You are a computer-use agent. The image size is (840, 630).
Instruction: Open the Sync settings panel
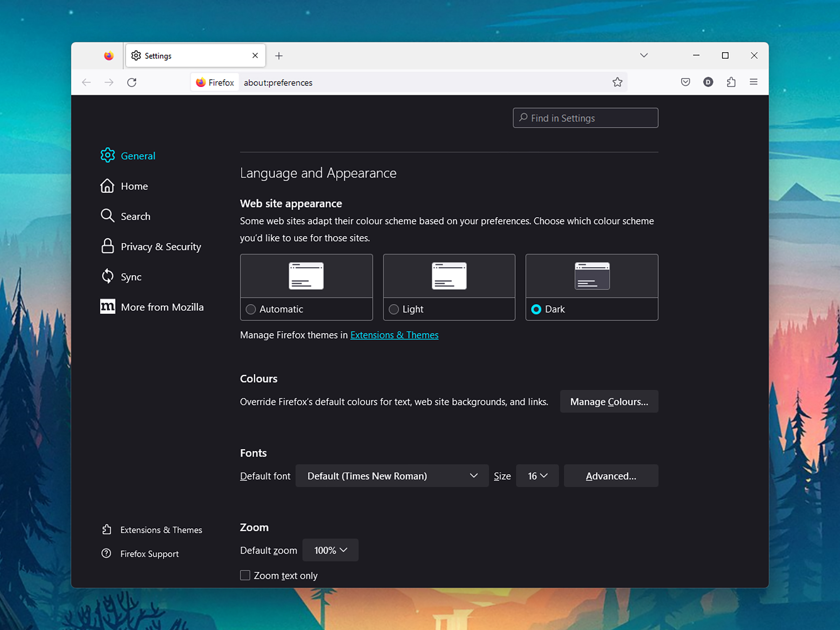coord(131,276)
